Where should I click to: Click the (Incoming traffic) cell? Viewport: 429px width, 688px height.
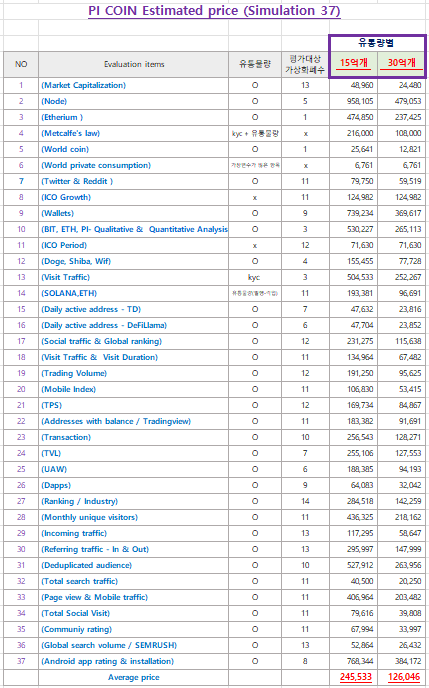coord(134,534)
